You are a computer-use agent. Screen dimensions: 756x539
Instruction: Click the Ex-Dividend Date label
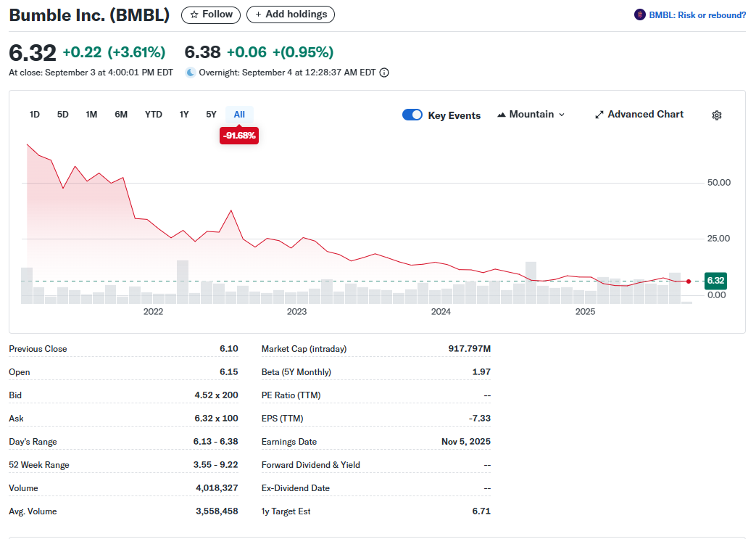[296, 487]
